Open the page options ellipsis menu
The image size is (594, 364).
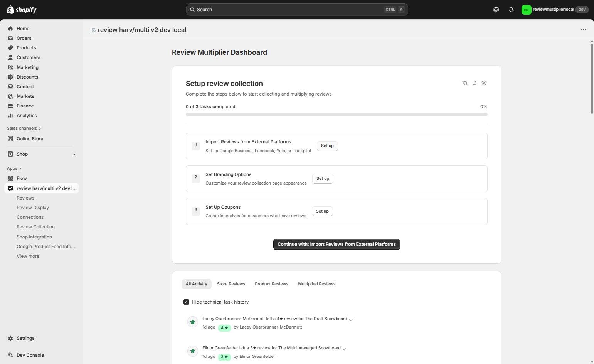pyautogui.click(x=583, y=30)
